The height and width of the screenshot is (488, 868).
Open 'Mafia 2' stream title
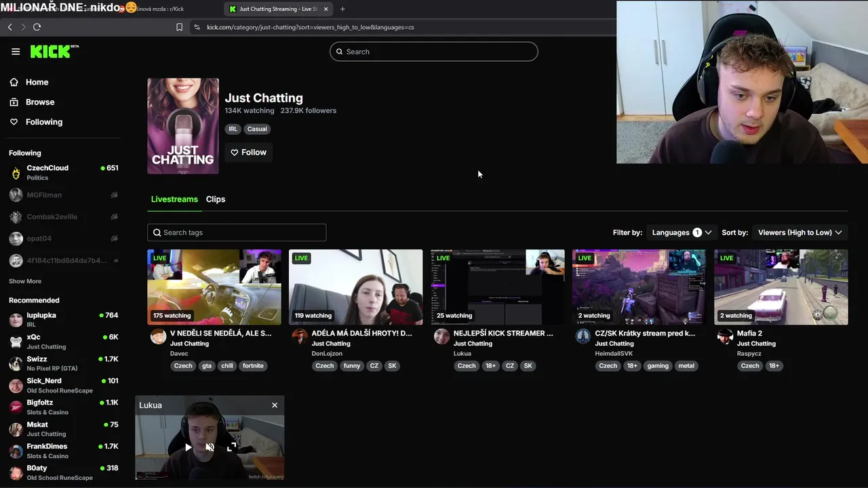[x=749, y=333]
